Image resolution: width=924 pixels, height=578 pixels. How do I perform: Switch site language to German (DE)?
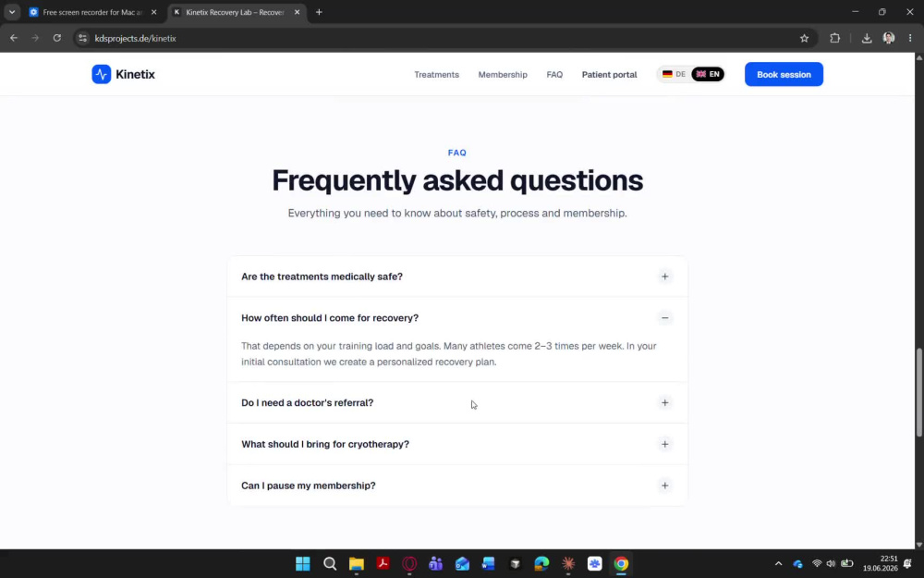click(x=675, y=74)
